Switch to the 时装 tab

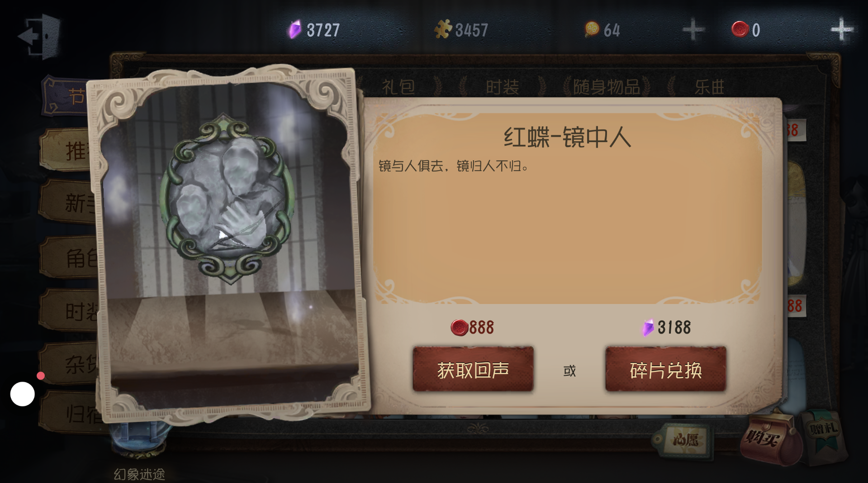point(502,86)
